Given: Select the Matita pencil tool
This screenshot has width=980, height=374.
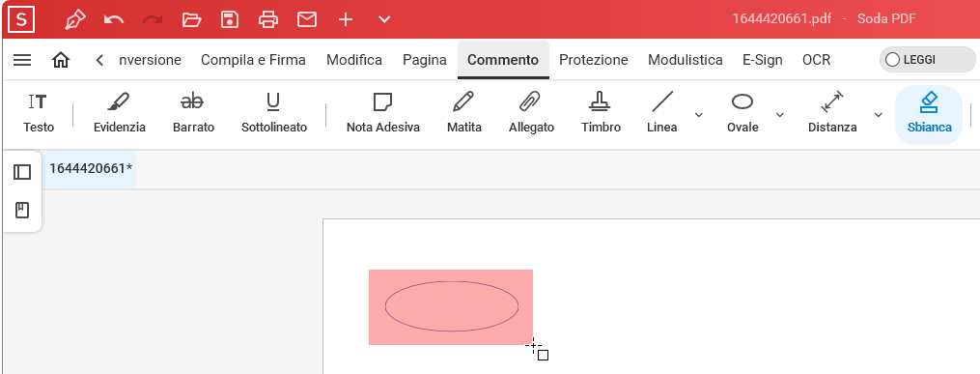Looking at the screenshot, I should tap(463, 112).
